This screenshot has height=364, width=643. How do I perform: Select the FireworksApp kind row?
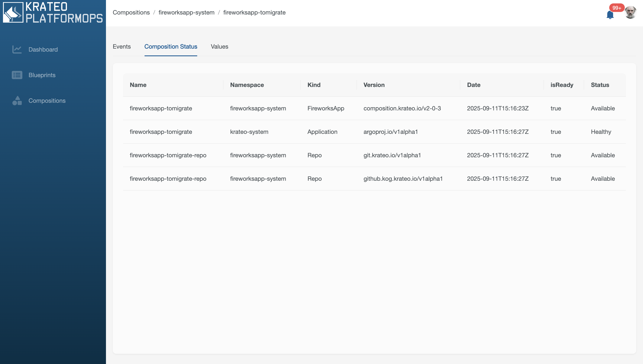326,108
